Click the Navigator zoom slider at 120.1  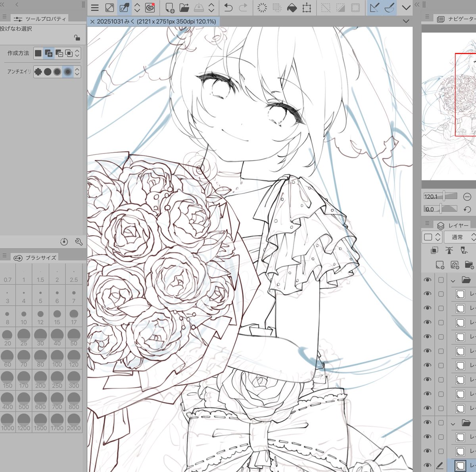(440, 196)
